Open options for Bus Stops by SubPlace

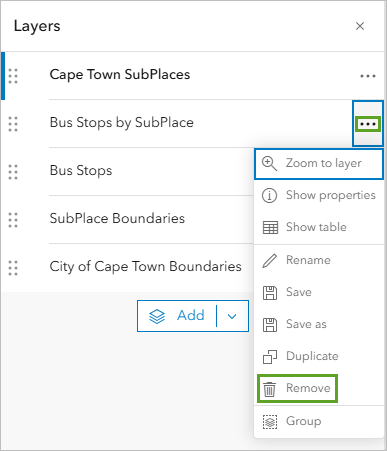click(x=368, y=124)
